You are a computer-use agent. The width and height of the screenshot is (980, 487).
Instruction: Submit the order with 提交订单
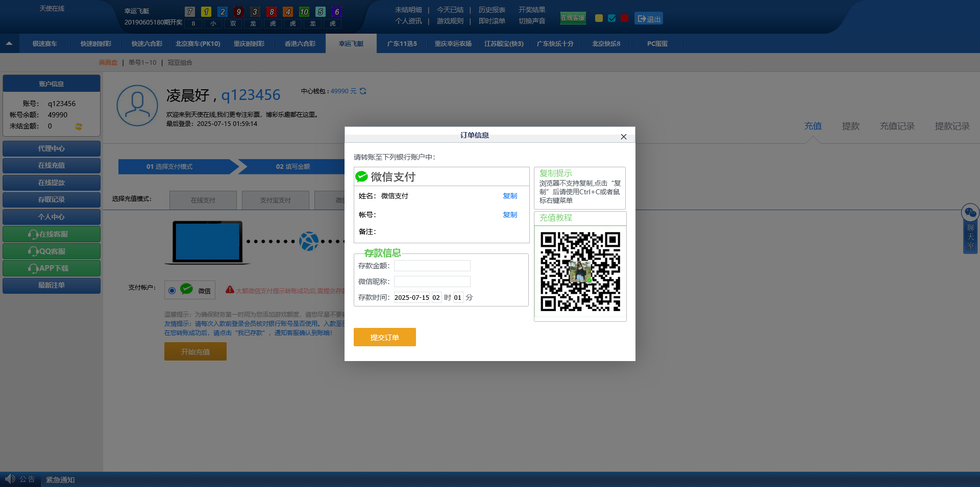point(384,337)
